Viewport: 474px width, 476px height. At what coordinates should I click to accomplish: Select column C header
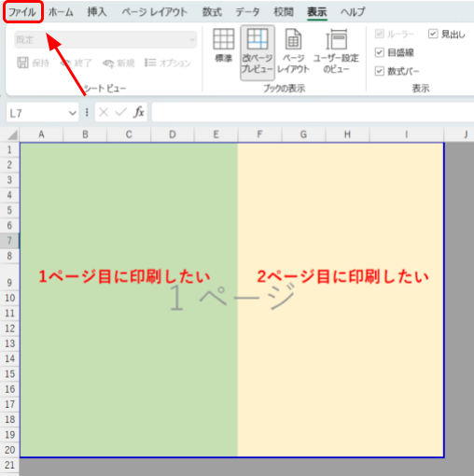tap(129, 134)
